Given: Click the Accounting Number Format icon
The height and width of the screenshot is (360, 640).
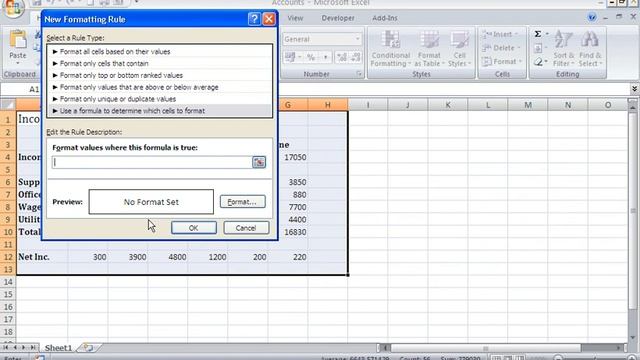Looking at the screenshot, I should pos(289,57).
